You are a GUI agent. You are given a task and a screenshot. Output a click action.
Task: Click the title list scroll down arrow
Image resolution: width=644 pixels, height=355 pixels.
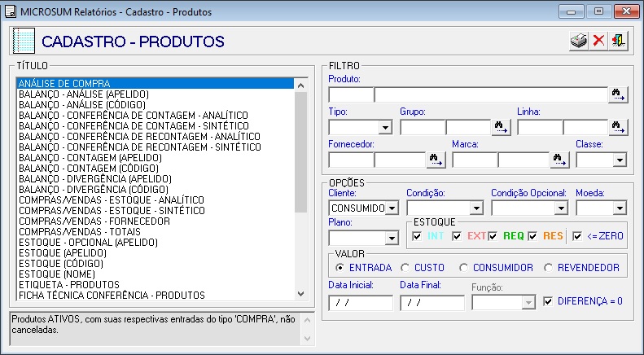(x=300, y=294)
